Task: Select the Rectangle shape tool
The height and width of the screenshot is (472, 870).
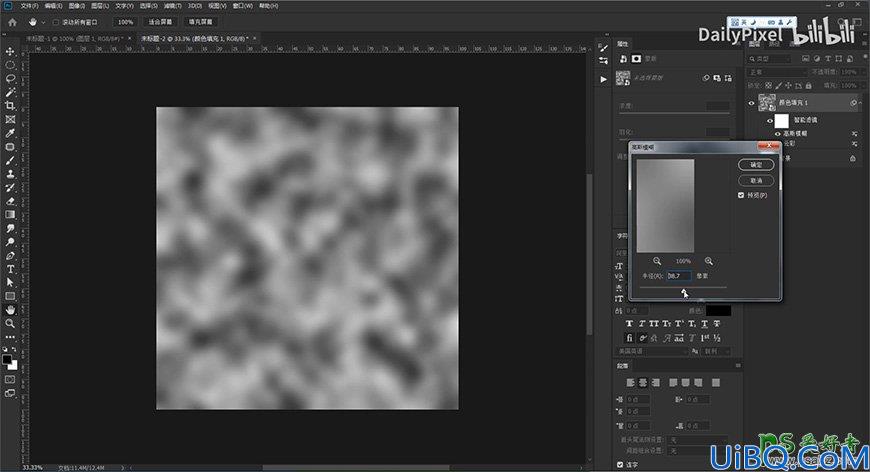Action: click(x=10, y=296)
